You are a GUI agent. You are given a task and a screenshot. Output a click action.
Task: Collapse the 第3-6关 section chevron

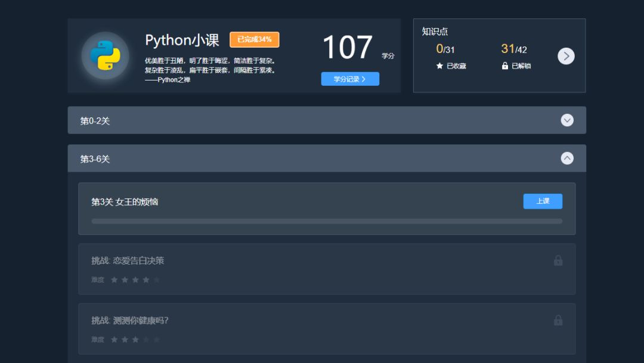pos(567,158)
